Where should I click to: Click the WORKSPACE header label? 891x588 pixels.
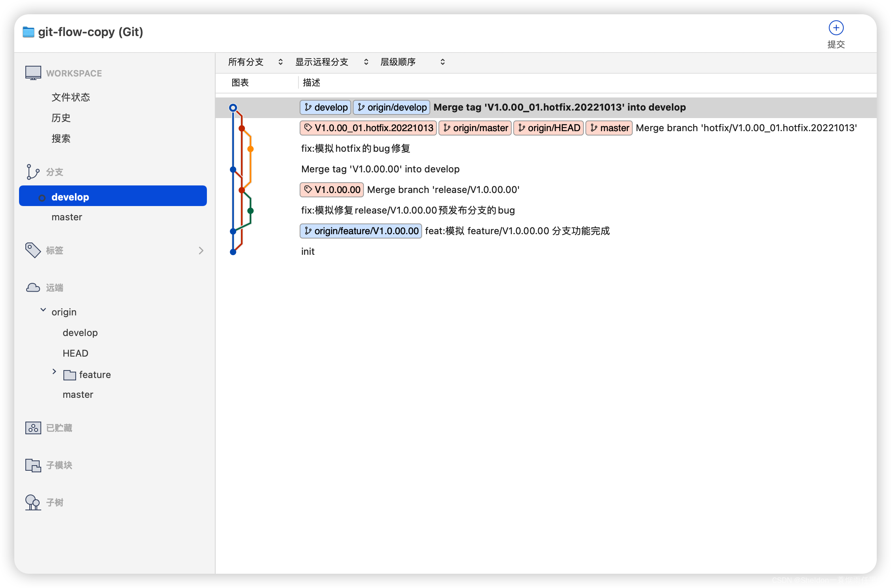[74, 73]
